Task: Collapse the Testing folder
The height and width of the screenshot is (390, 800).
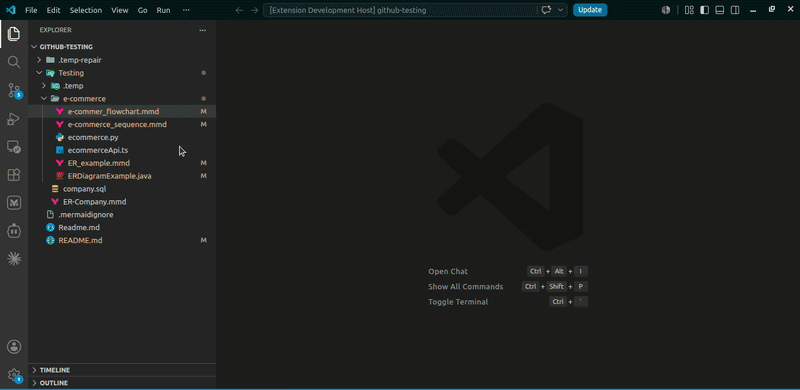Action: point(39,72)
